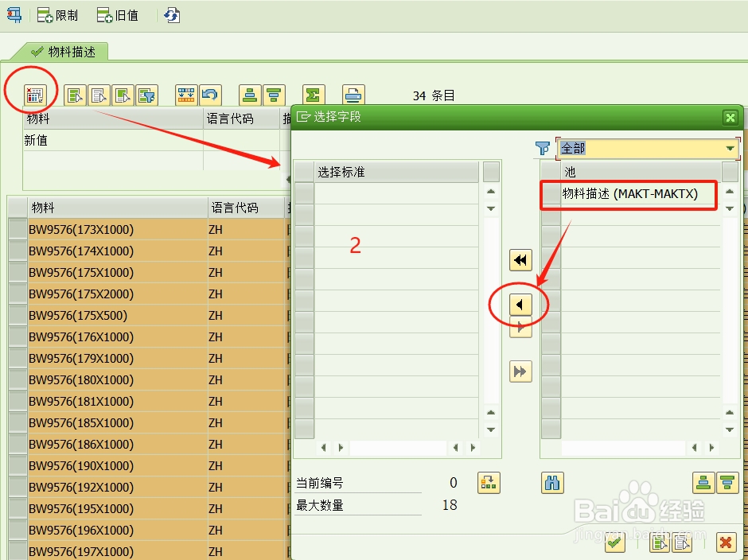Click the binoculars find icon in the dialog
The width and height of the screenshot is (748, 560).
point(552,483)
